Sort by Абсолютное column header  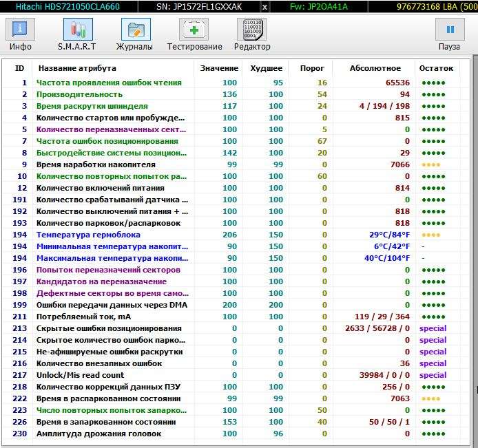click(375, 68)
